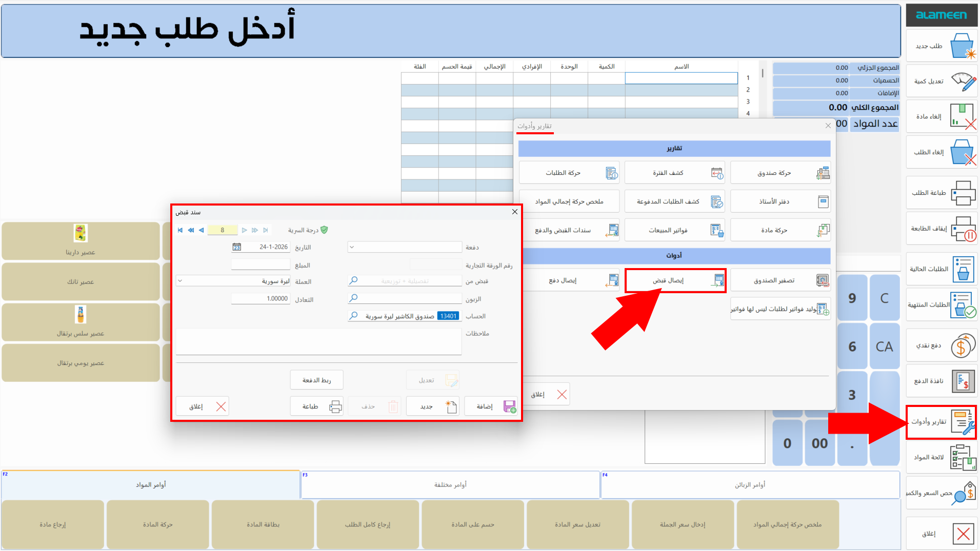Screen dimensions: 980x551
Task: Click إيصال قبض receipt tool
Action: (675, 280)
